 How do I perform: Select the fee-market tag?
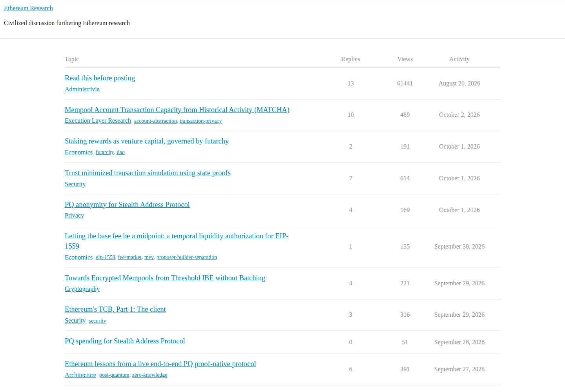coord(130,258)
